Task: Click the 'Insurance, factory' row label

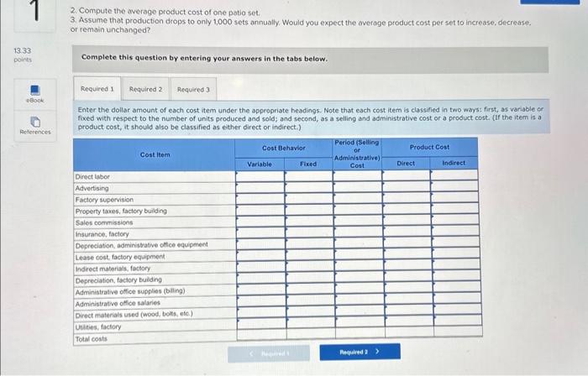Action: [x=102, y=234]
